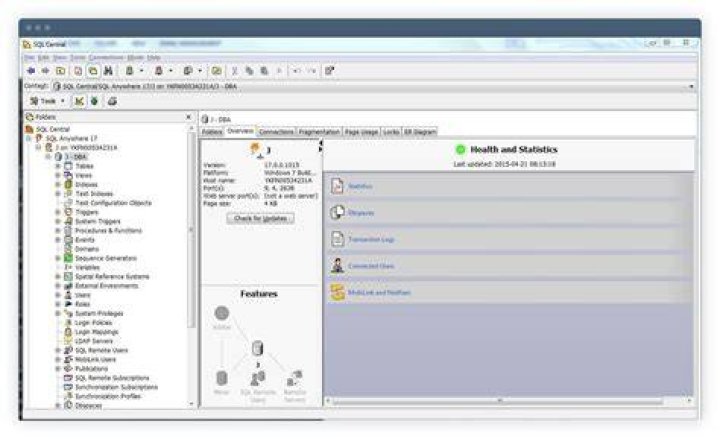Switch to the Page Usage tab
This screenshot has height=439, width=720.
[361, 132]
